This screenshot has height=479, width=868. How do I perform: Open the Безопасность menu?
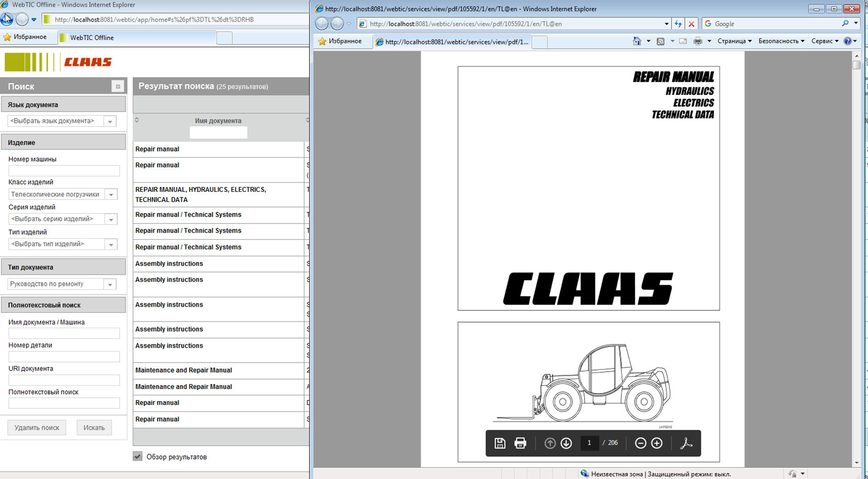pos(781,41)
